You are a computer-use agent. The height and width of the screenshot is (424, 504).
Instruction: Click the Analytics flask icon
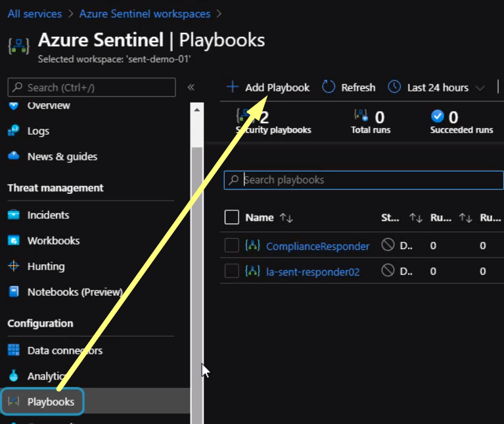click(x=14, y=375)
